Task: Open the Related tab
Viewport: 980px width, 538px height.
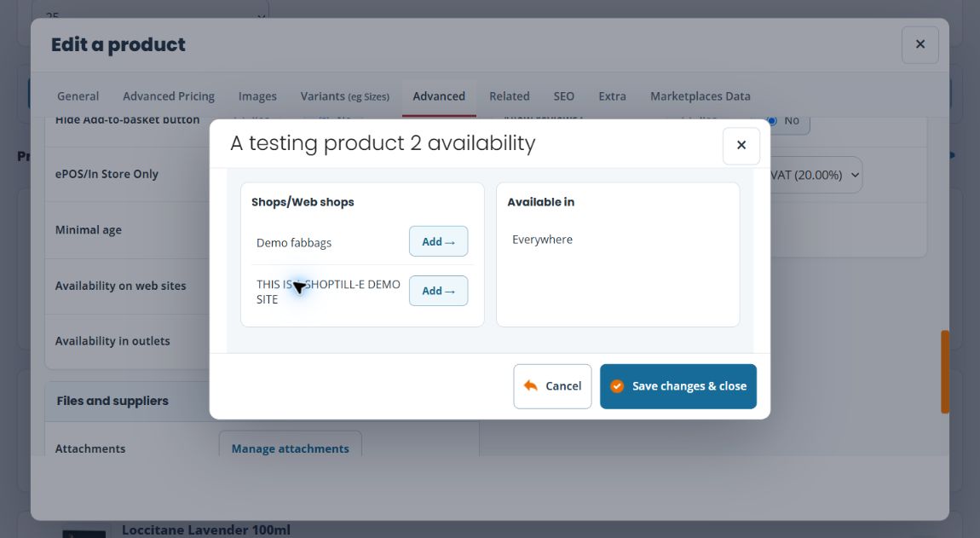Action: (x=510, y=96)
